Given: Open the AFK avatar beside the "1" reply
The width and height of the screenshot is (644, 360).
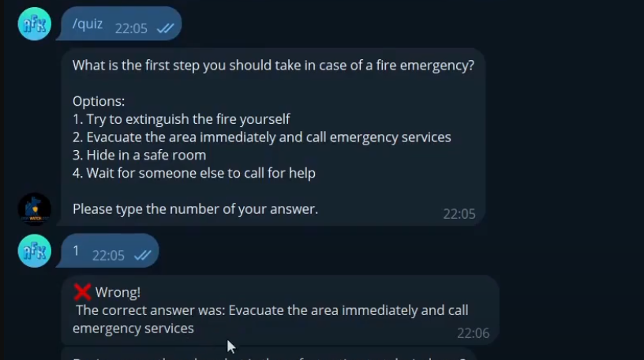Looking at the screenshot, I should coord(35,251).
